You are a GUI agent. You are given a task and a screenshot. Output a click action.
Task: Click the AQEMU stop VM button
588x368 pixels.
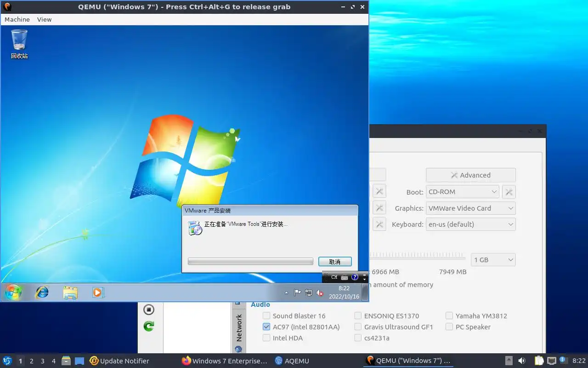coord(148,310)
